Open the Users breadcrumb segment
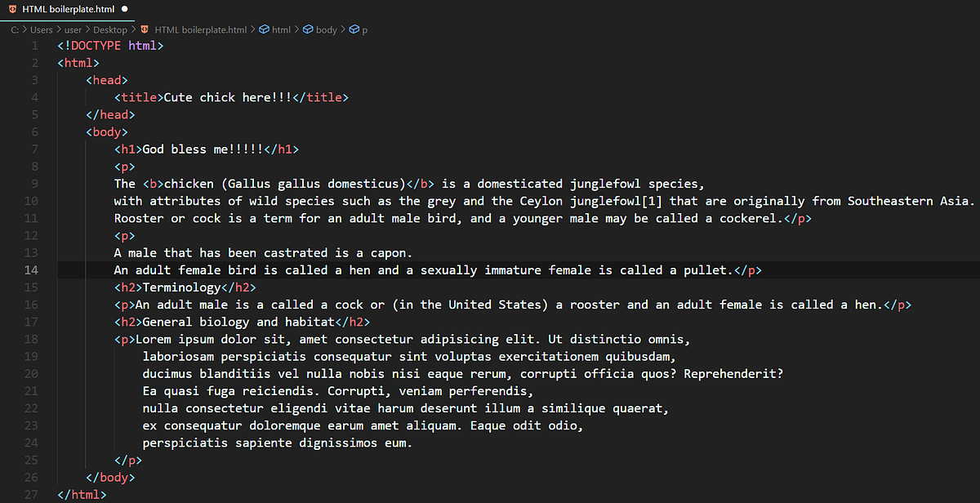This screenshot has width=980, height=503. click(42, 29)
